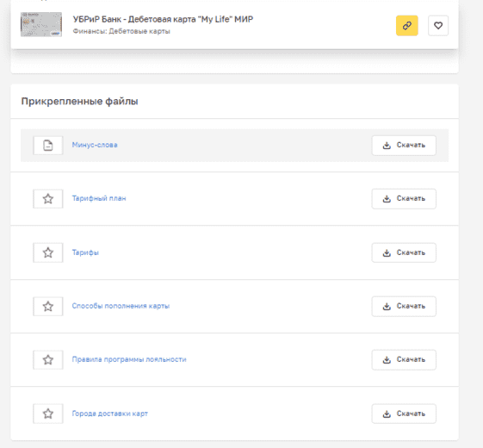Viewport: 483px width, 448px height.
Task: Toggle the star icon next to Тарифы
Action: pos(48,252)
